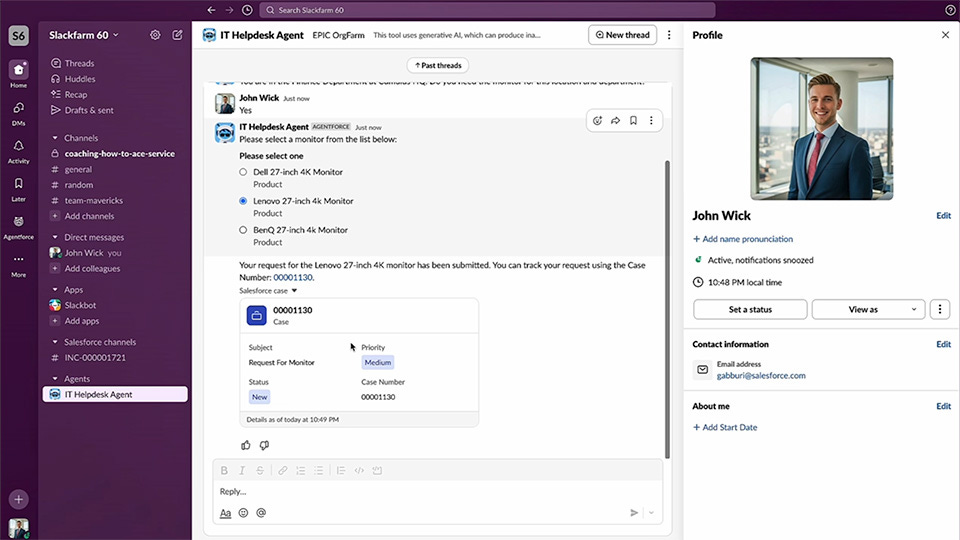Viewport: 960px width, 540px height.
Task: Click Add name pronunciation
Action: tap(743, 239)
